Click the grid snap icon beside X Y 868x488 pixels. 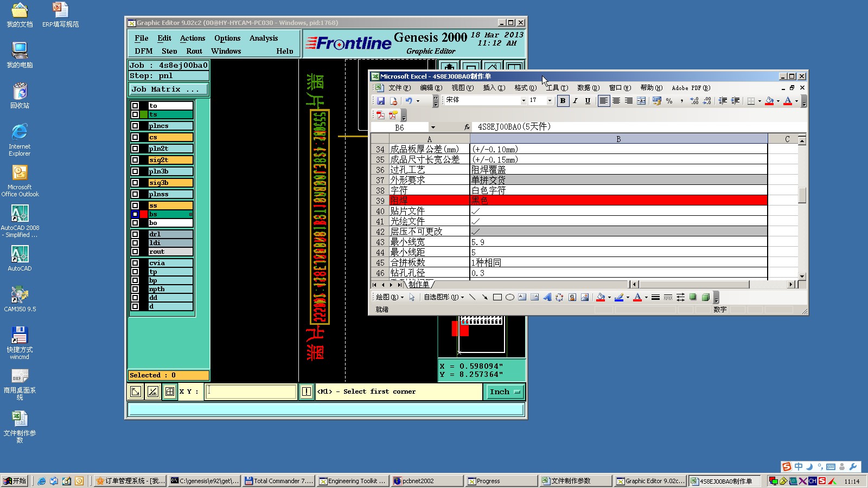click(170, 391)
